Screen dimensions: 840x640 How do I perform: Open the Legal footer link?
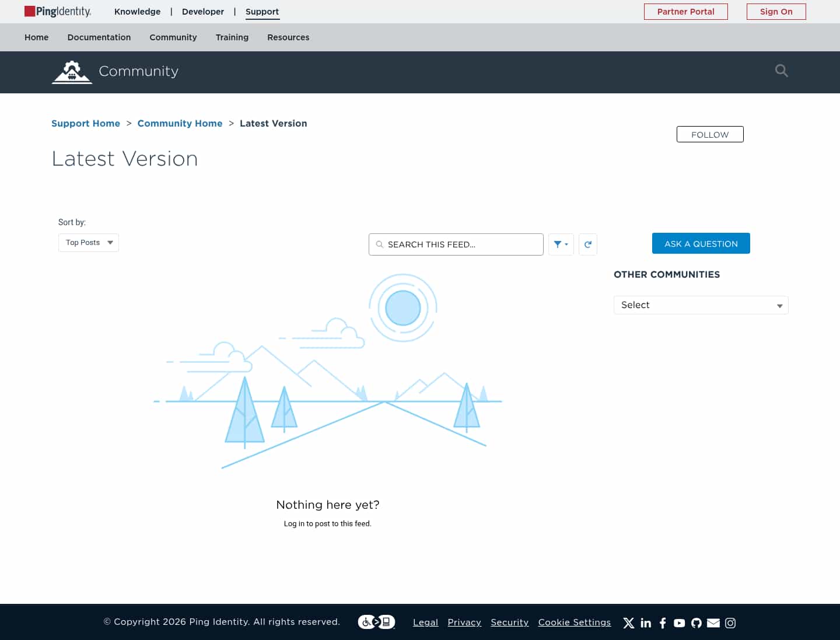coord(425,622)
